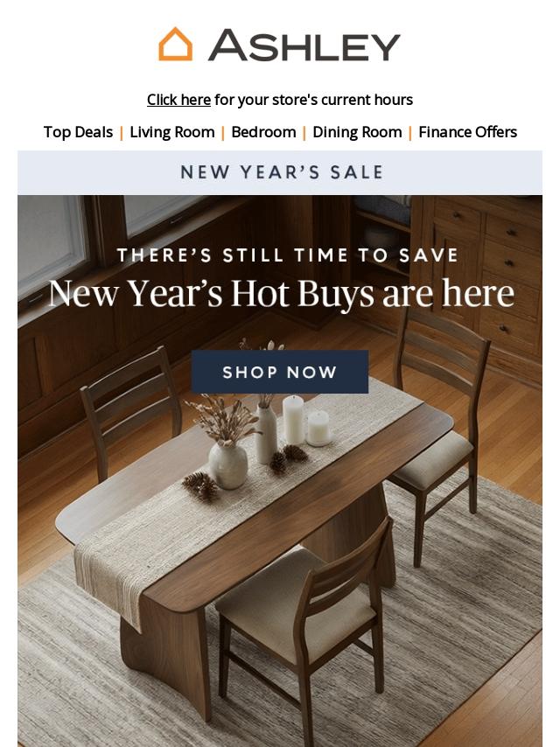
Task: Open the Living Room category
Action: coord(172,132)
